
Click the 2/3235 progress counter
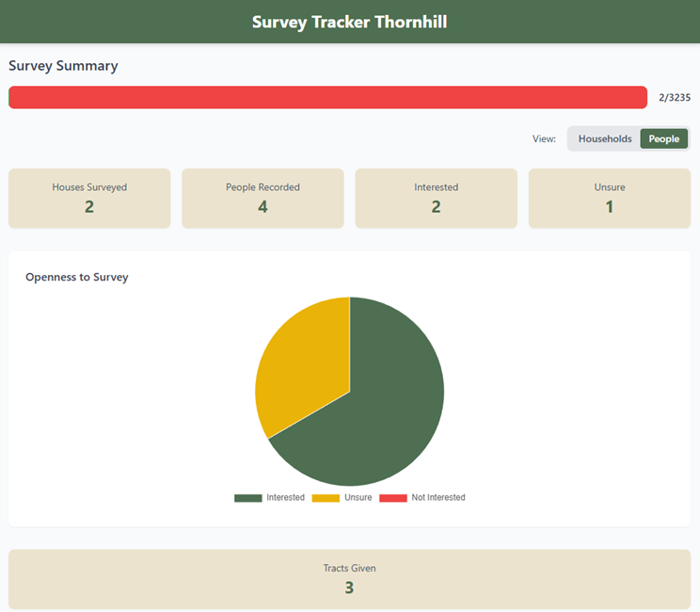[x=675, y=98]
